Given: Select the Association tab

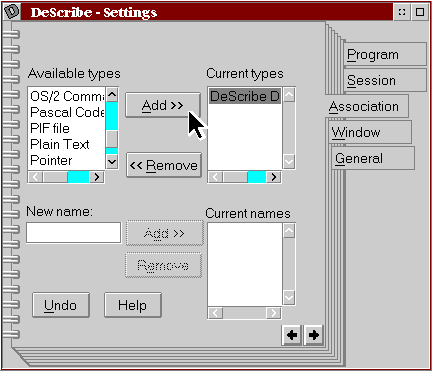Looking at the screenshot, I should point(367,106).
